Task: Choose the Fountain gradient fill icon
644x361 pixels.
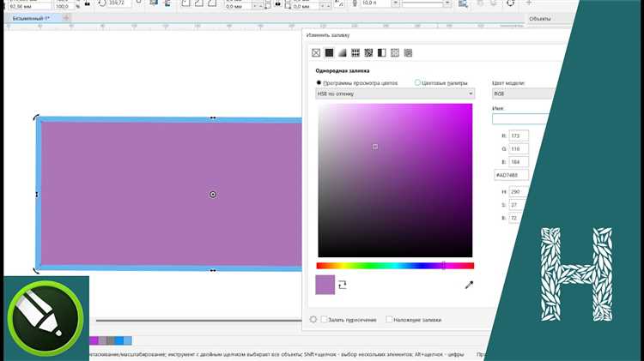Action: (x=342, y=53)
